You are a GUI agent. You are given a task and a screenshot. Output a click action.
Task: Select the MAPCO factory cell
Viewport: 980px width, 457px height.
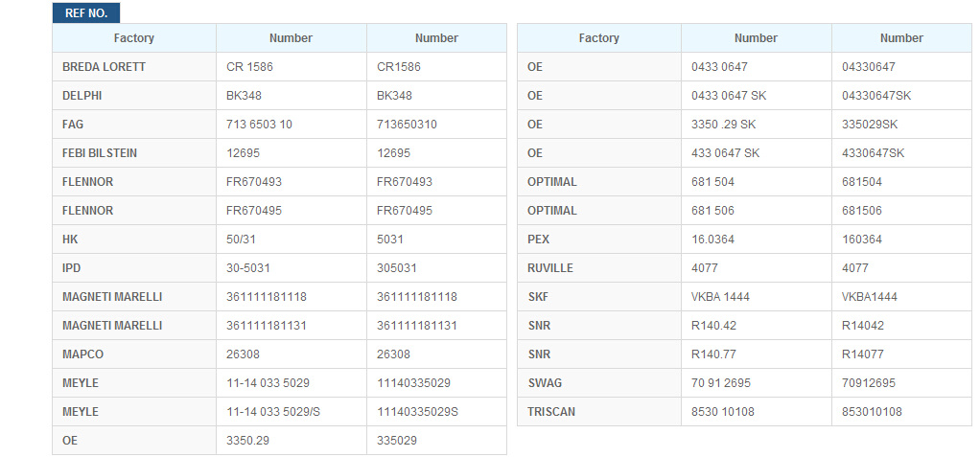click(x=134, y=354)
